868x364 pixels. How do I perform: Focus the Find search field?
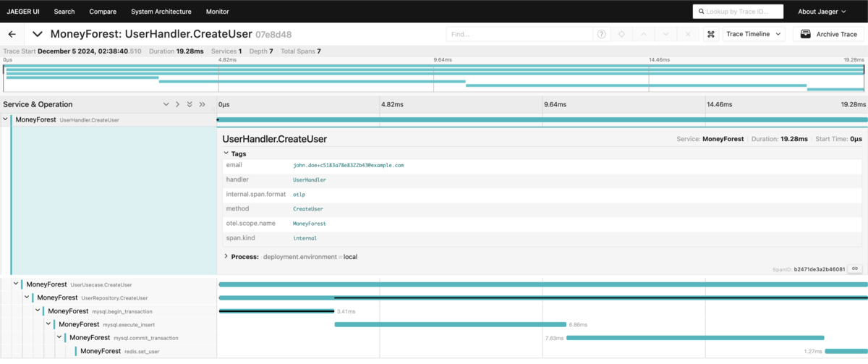[x=519, y=34]
